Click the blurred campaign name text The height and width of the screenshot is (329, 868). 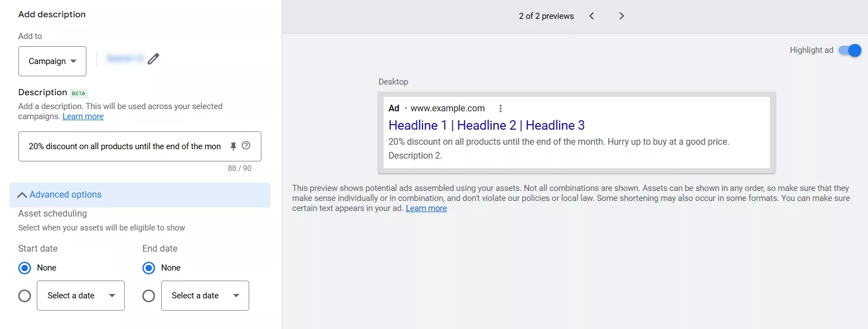[x=125, y=58]
